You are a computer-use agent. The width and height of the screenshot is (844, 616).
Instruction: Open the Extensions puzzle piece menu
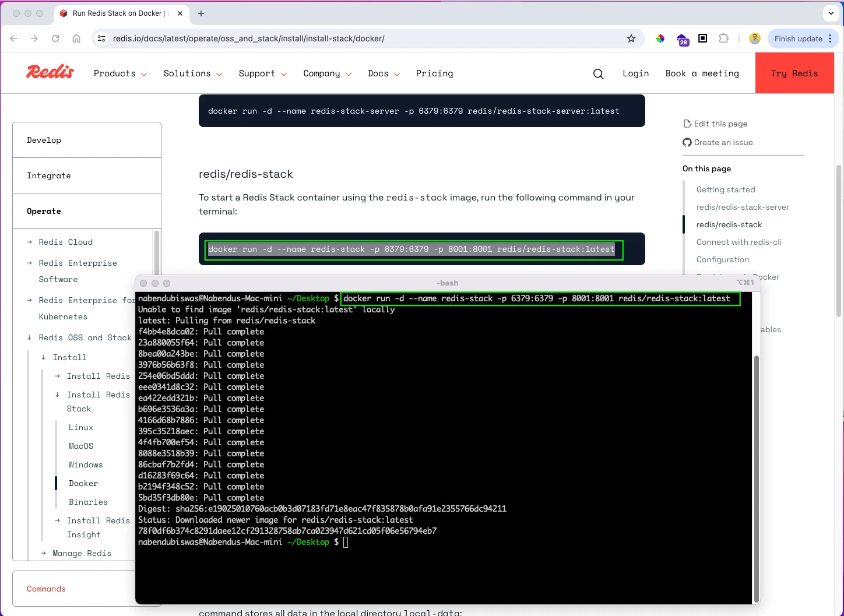[x=724, y=38]
